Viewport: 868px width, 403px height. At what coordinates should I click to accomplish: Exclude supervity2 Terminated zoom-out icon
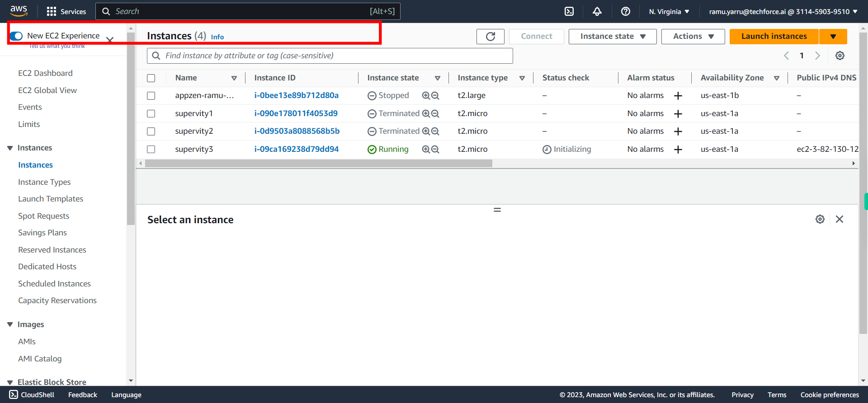pos(435,131)
